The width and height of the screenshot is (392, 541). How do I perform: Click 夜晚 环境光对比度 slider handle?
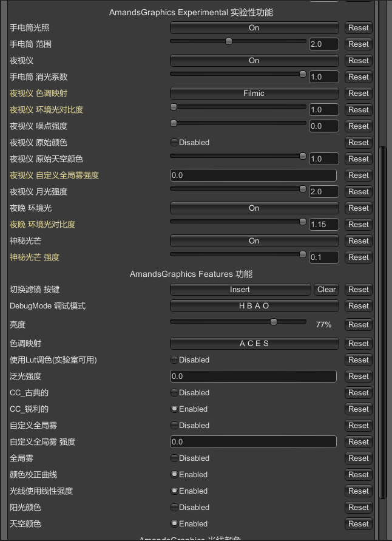(303, 222)
